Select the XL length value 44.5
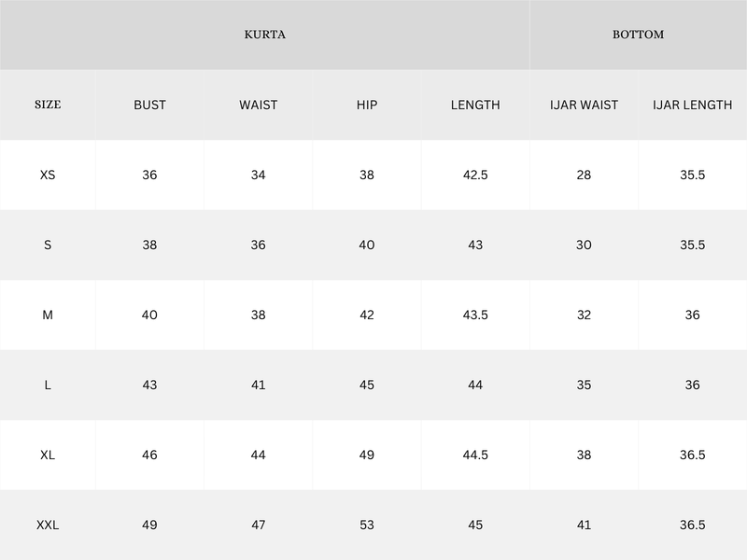 [x=475, y=455]
